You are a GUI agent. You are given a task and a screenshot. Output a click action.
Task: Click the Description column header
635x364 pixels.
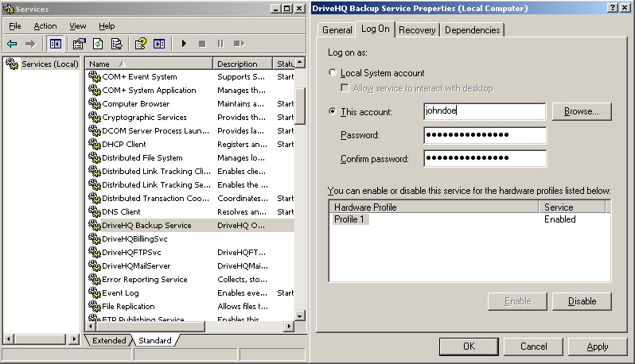click(x=243, y=64)
